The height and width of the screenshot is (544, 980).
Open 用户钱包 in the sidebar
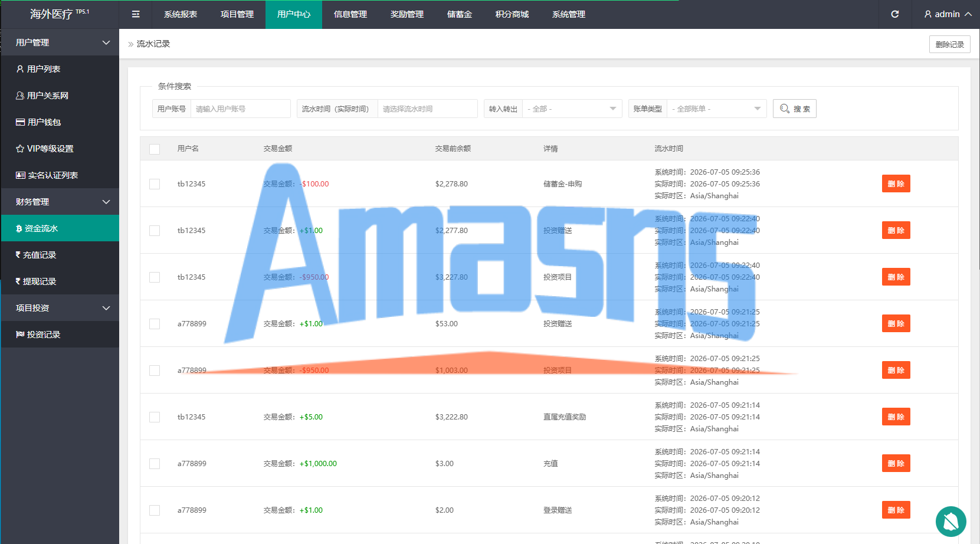tap(60, 122)
